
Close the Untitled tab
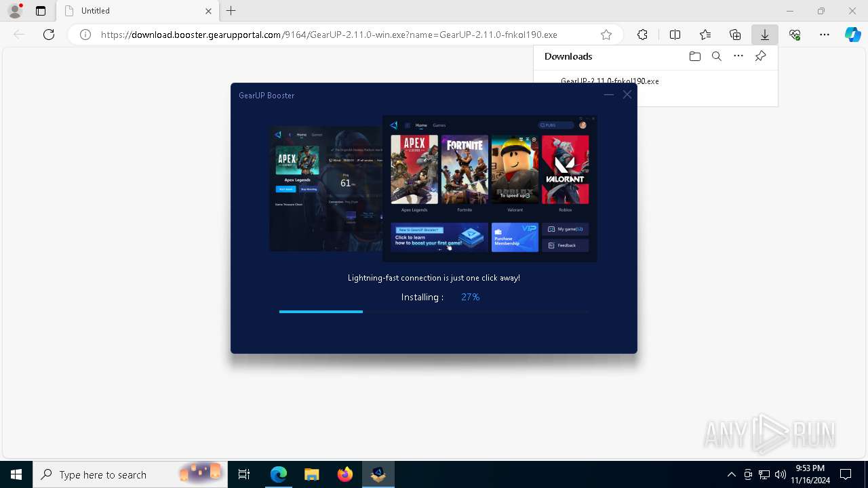pyautogui.click(x=208, y=11)
